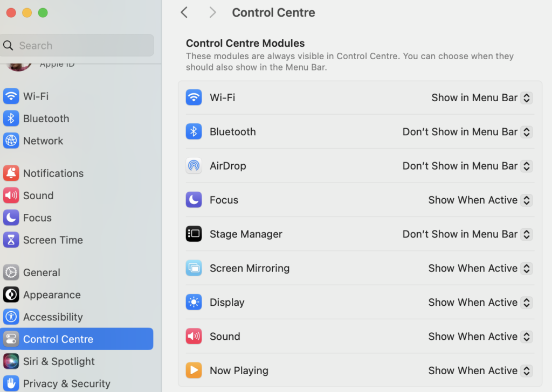Go to Accessibility settings pane
Image resolution: width=552 pixels, height=392 pixels.
click(52, 317)
